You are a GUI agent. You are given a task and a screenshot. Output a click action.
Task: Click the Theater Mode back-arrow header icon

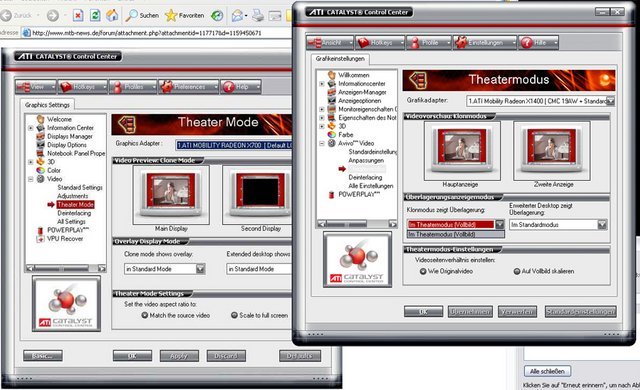127,124
